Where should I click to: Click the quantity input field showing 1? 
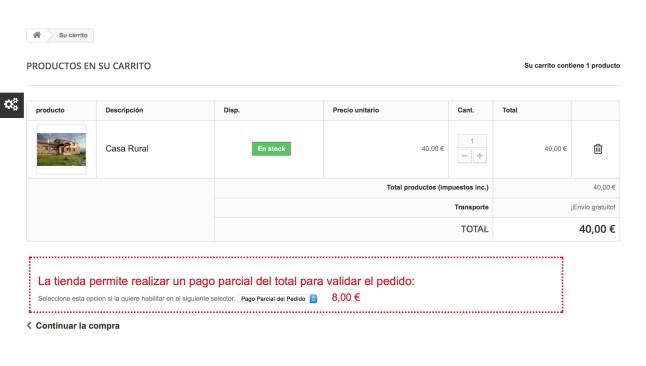472,141
